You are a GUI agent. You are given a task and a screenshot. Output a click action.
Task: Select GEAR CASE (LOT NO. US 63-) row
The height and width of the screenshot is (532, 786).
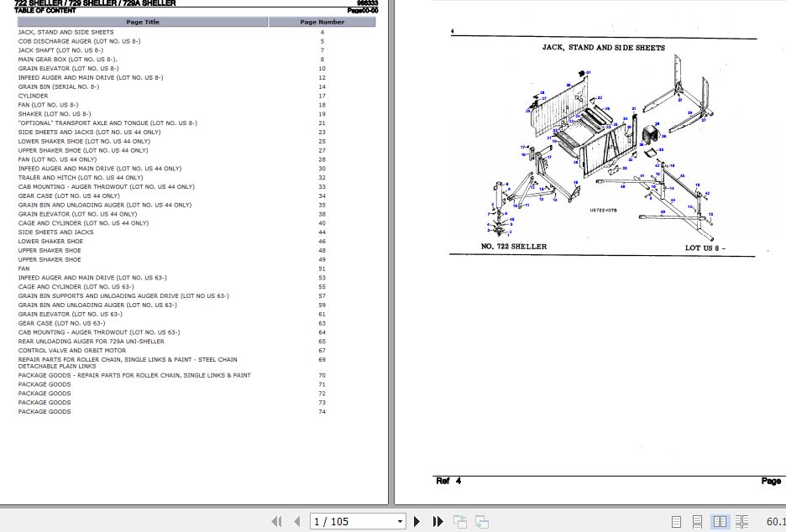point(61,323)
